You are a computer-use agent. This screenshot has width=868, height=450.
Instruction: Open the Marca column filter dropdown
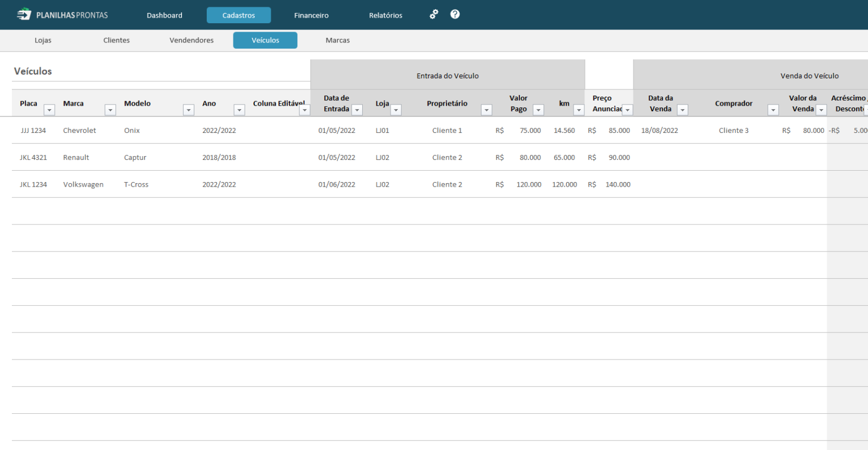coord(110,110)
